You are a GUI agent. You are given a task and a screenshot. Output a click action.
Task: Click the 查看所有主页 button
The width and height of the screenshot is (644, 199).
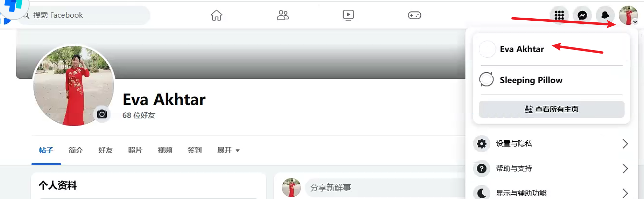552,109
